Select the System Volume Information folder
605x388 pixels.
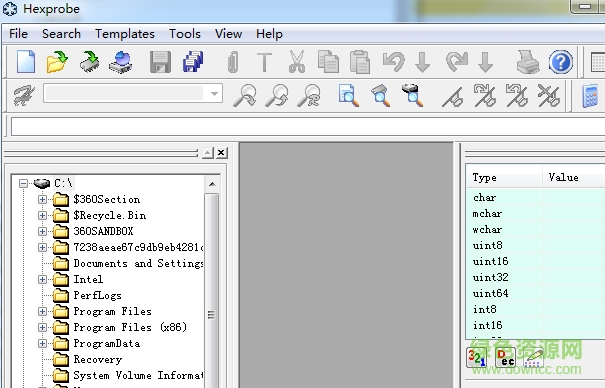(138, 375)
